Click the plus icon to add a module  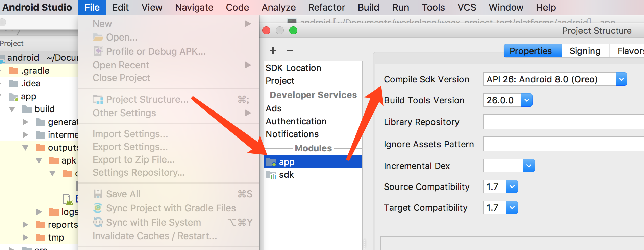(273, 51)
